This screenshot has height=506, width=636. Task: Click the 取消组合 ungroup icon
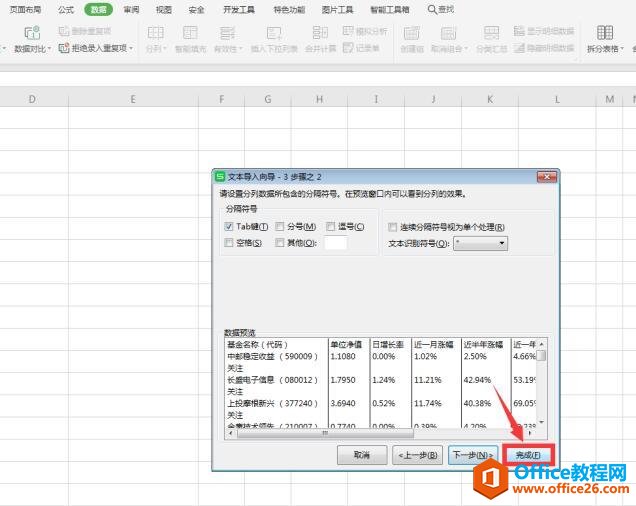(x=448, y=33)
